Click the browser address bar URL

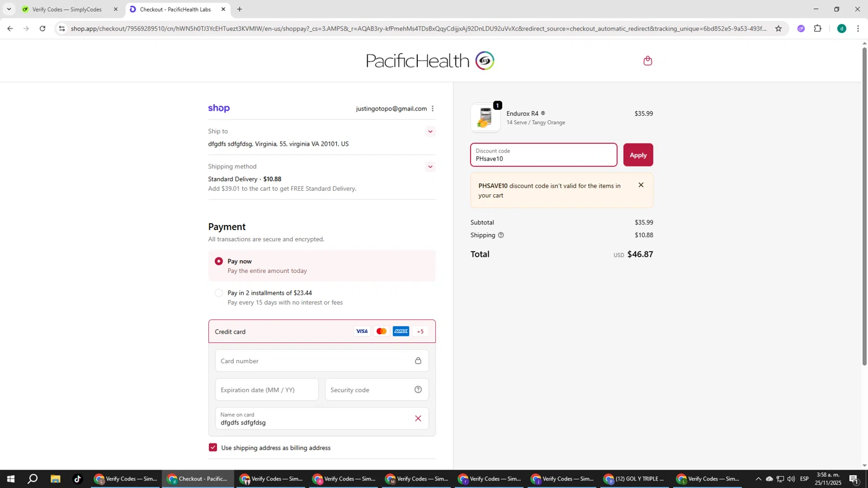pos(418,28)
